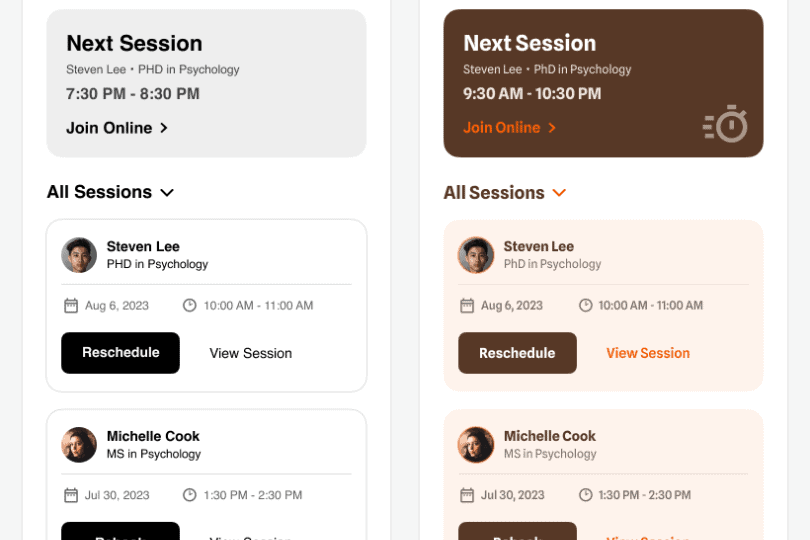The height and width of the screenshot is (540, 810).
Task: Click the calendar icon beside Aug 6, 2023 in white card
Action: (x=71, y=305)
